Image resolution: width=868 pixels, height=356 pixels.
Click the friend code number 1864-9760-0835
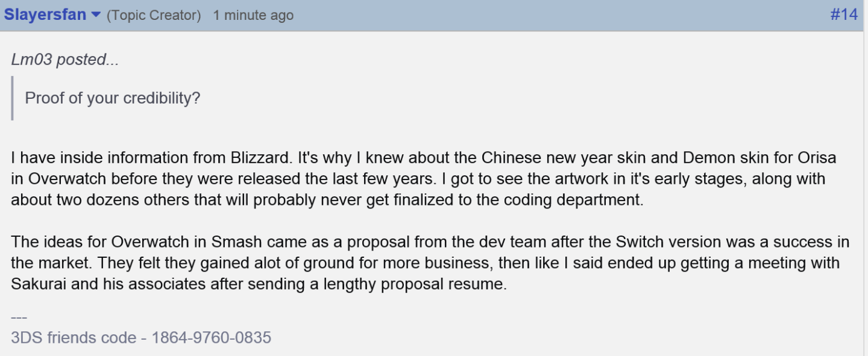pyautogui.click(x=211, y=337)
